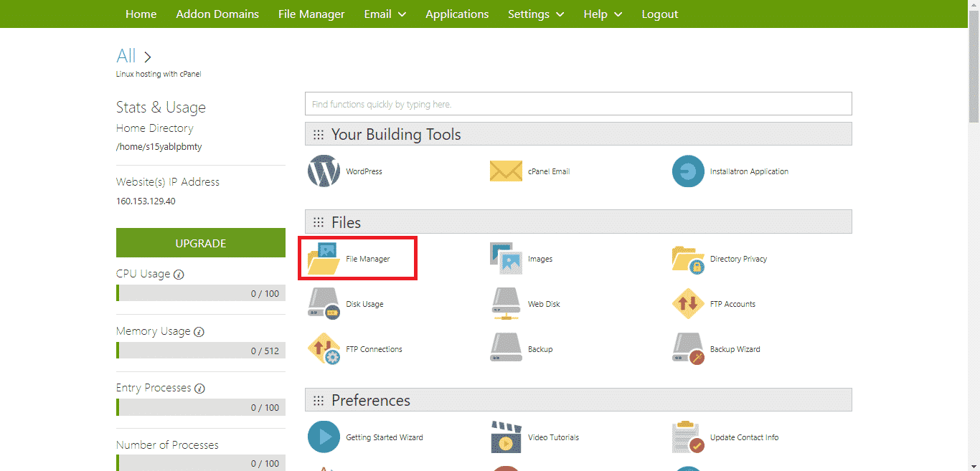Collapse the Files section handle
Screen dimensions: 980x471
pyautogui.click(x=319, y=222)
